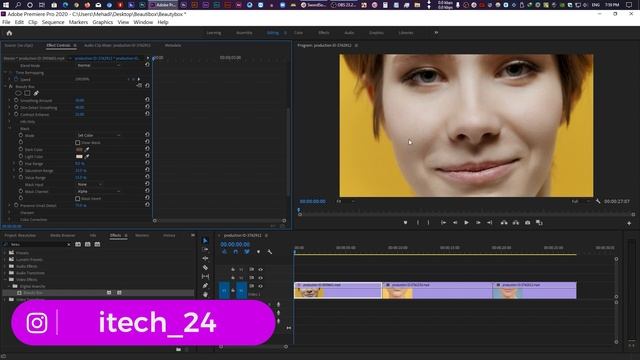640x360 pixels.
Task: Click the New Custom Bin folder icon
Action: [x=178, y=349]
